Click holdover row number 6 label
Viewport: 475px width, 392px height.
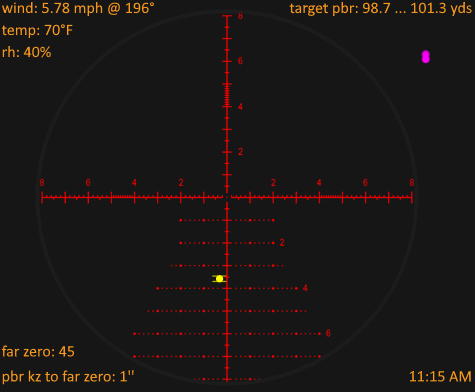(328, 333)
